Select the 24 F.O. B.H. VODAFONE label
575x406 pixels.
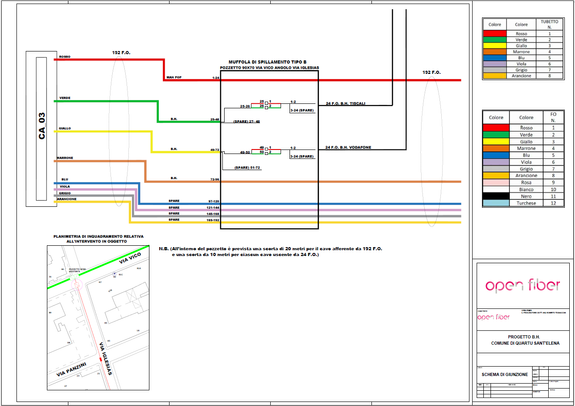tap(348, 147)
